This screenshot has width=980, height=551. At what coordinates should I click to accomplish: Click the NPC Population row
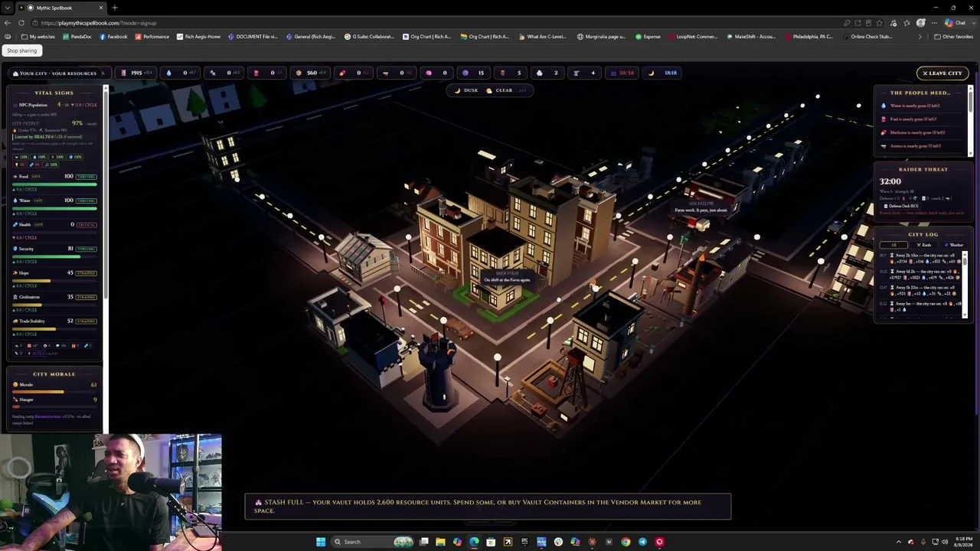tap(54, 105)
